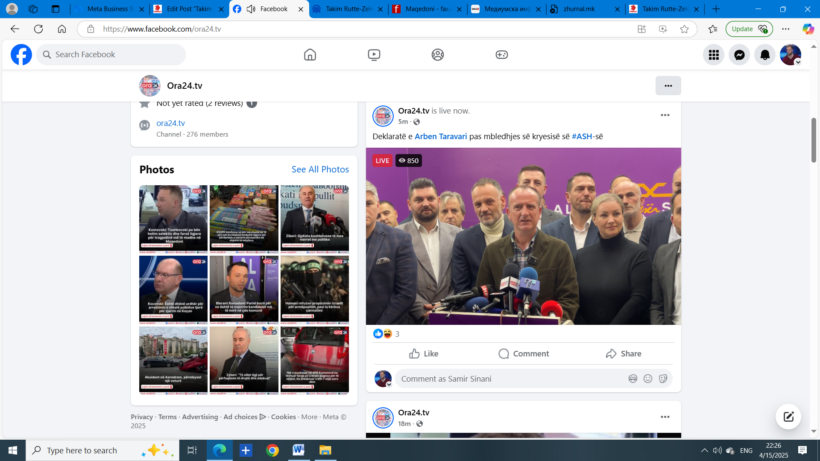Switch to the Maqedoni browser tab
This screenshot has width=820, height=461.
pos(428,9)
